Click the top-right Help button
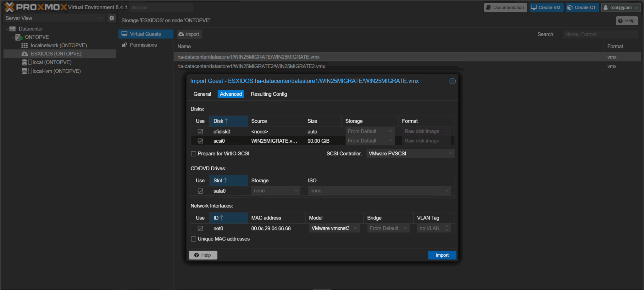This screenshot has height=290, width=644. click(x=627, y=21)
